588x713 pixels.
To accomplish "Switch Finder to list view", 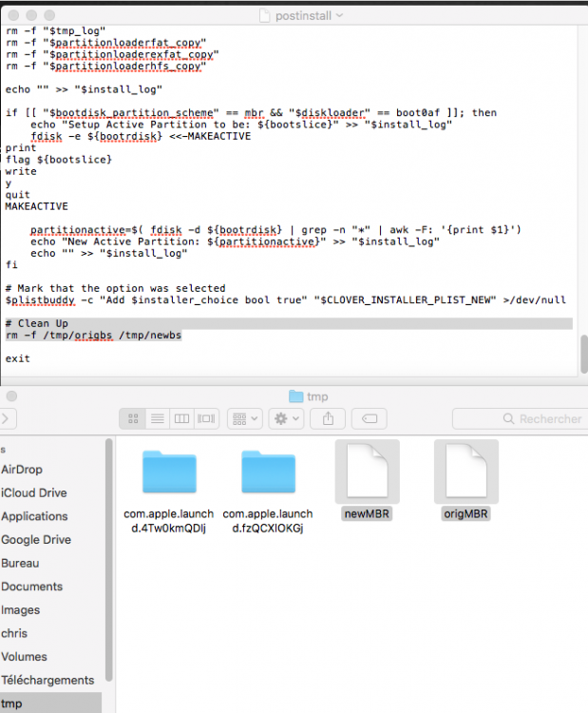I will [x=158, y=418].
